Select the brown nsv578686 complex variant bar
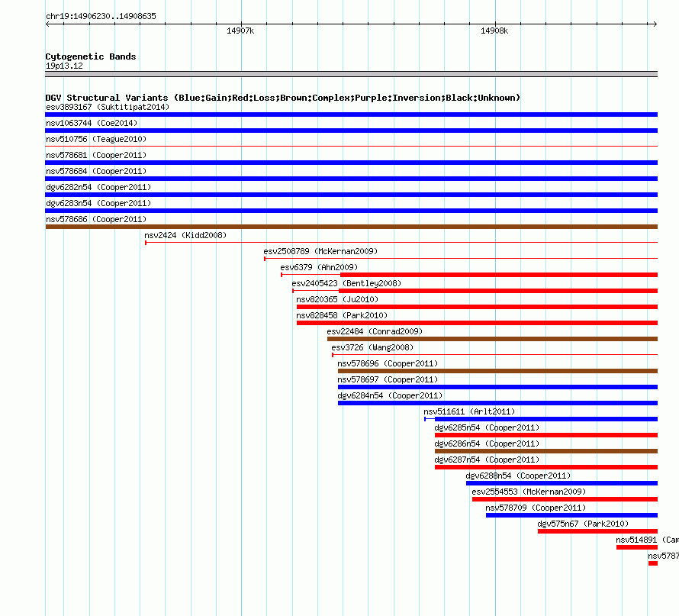The width and height of the screenshot is (679, 616). pos(351,227)
